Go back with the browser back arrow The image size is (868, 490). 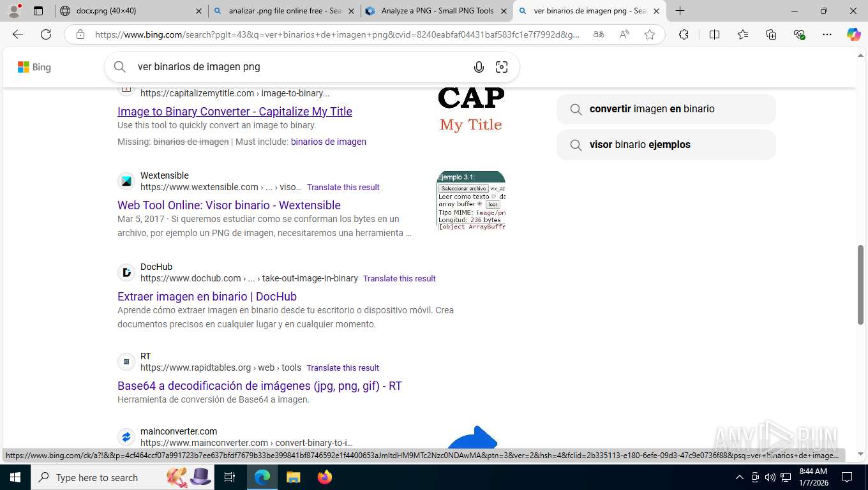pos(18,34)
